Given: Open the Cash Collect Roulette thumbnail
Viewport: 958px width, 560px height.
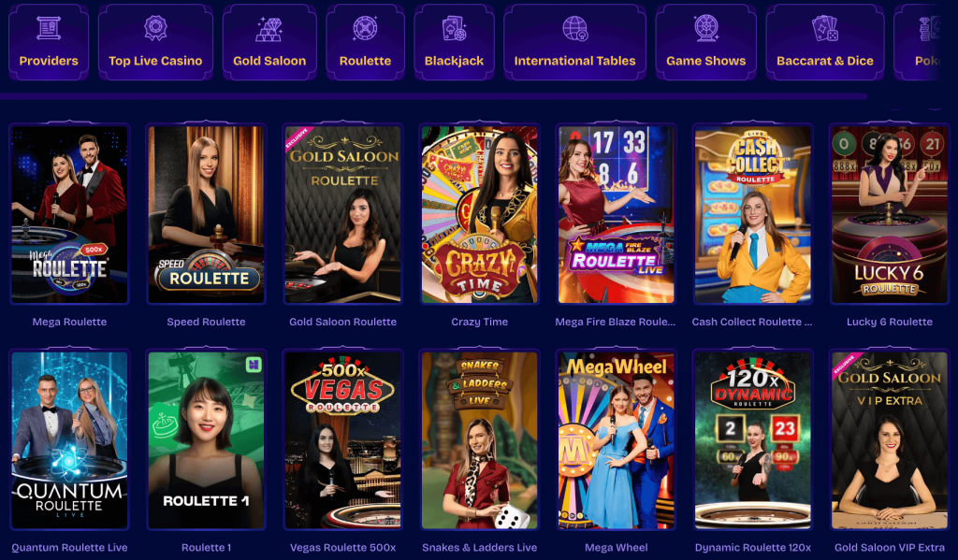Looking at the screenshot, I should [x=753, y=214].
